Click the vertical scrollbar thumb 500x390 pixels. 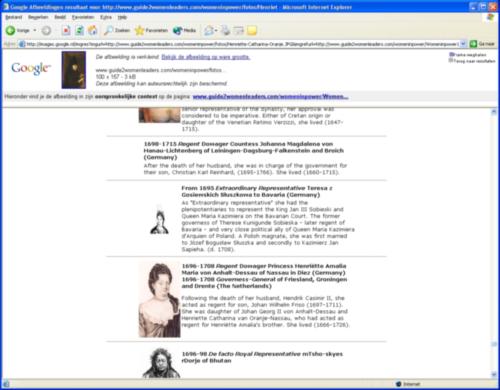pos(494,344)
